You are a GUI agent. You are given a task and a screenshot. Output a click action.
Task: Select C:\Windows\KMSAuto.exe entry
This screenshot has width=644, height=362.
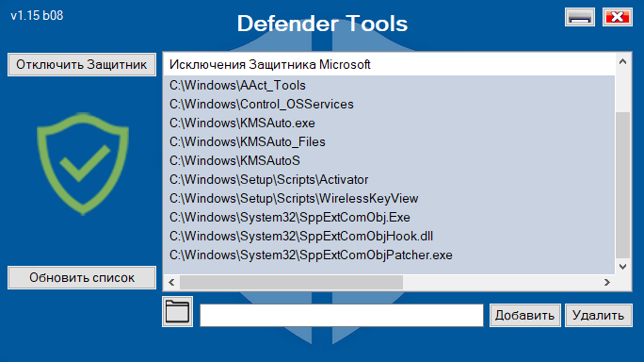(389, 123)
